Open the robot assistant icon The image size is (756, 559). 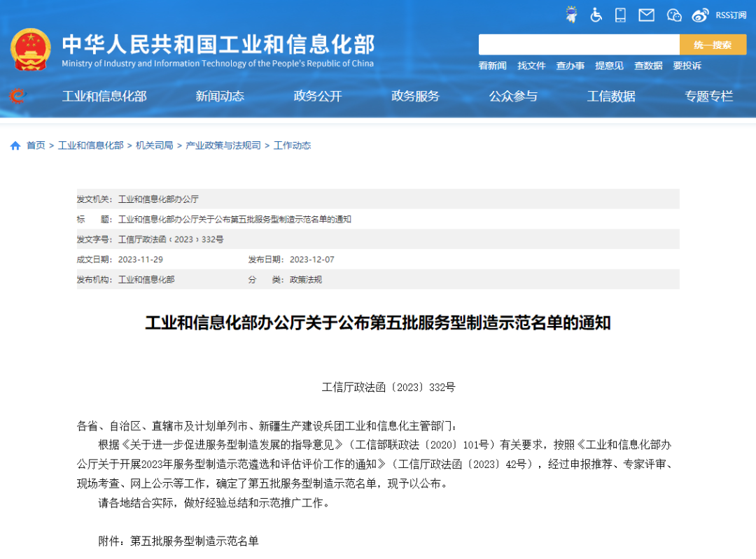pos(571,15)
